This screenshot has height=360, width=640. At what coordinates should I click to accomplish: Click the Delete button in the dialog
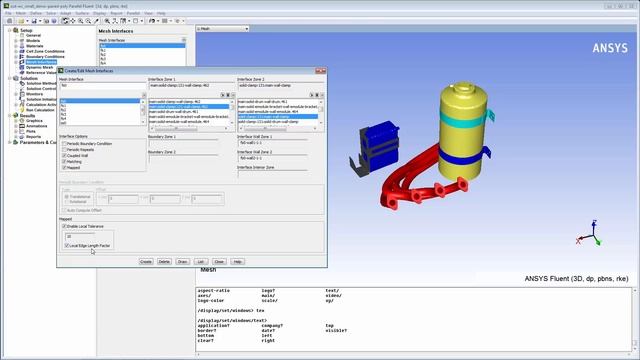tap(164, 262)
